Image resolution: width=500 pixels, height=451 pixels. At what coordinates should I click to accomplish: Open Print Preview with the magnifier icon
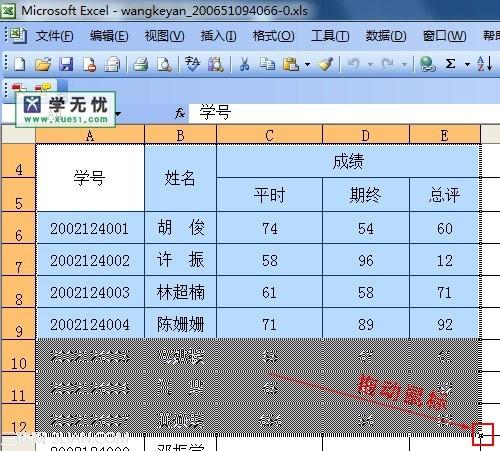164,63
